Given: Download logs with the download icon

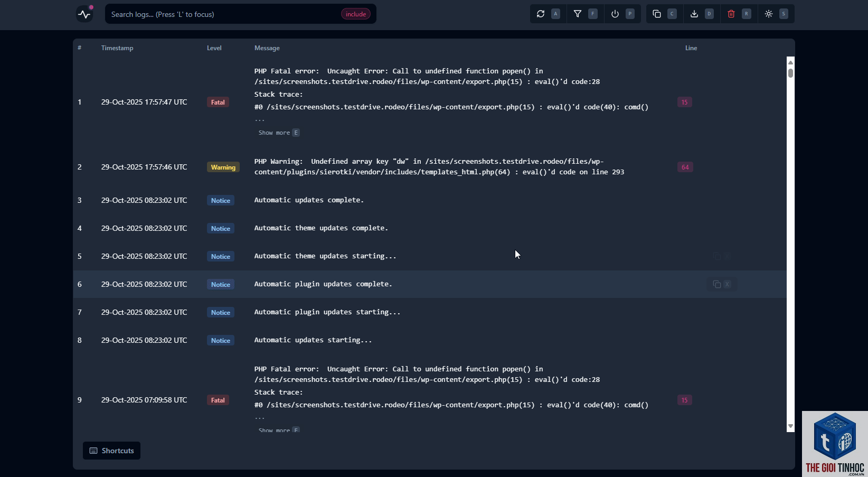Looking at the screenshot, I should (694, 14).
